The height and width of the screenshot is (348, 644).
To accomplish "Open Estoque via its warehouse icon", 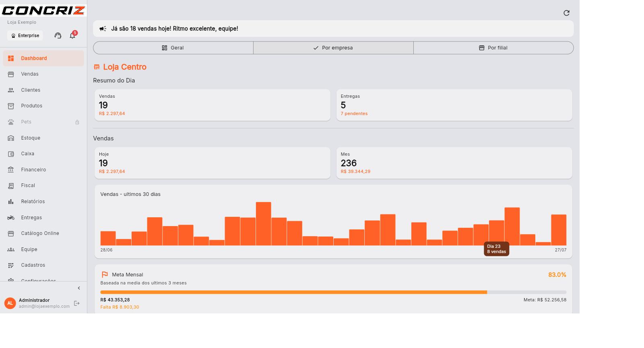I will click(11, 138).
